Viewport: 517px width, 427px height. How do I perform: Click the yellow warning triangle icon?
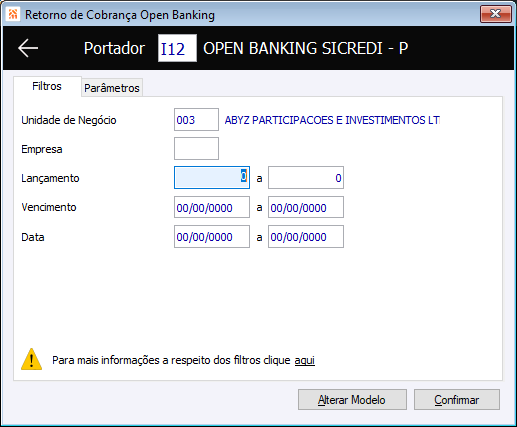click(x=32, y=359)
